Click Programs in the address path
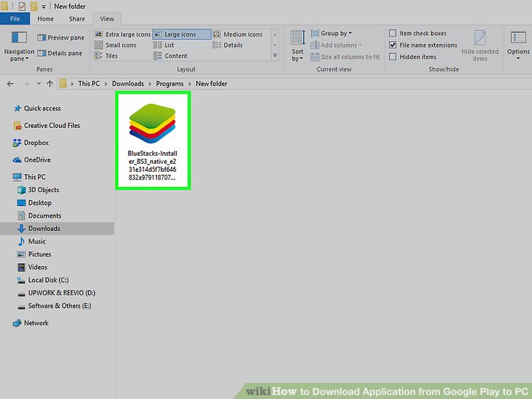The image size is (532, 399). pyautogui.click(x=170, y=84)
